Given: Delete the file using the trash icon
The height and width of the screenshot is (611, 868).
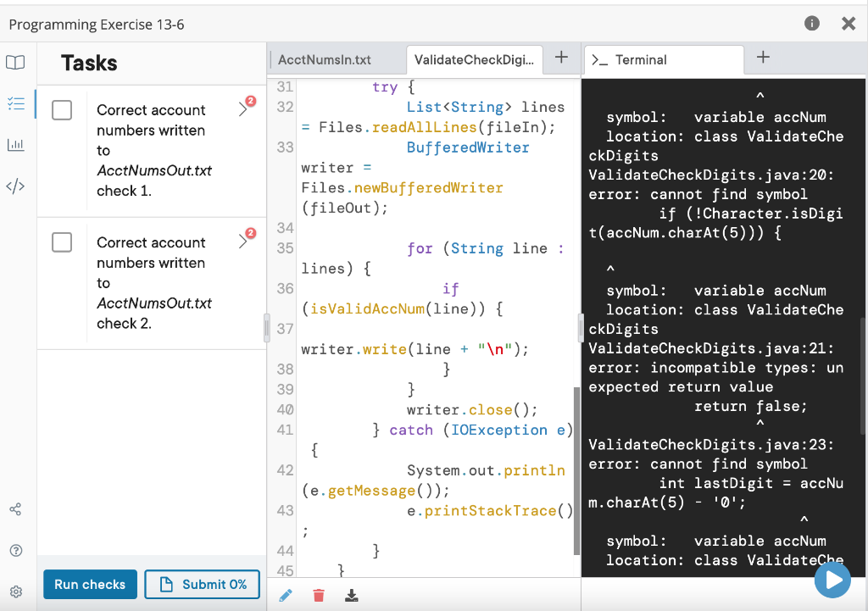Looking at the screenshot, I should click(318, 595).
